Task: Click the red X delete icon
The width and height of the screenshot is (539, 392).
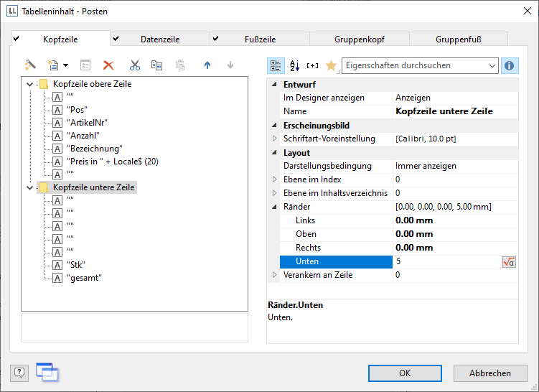Action: coord(108,65)
